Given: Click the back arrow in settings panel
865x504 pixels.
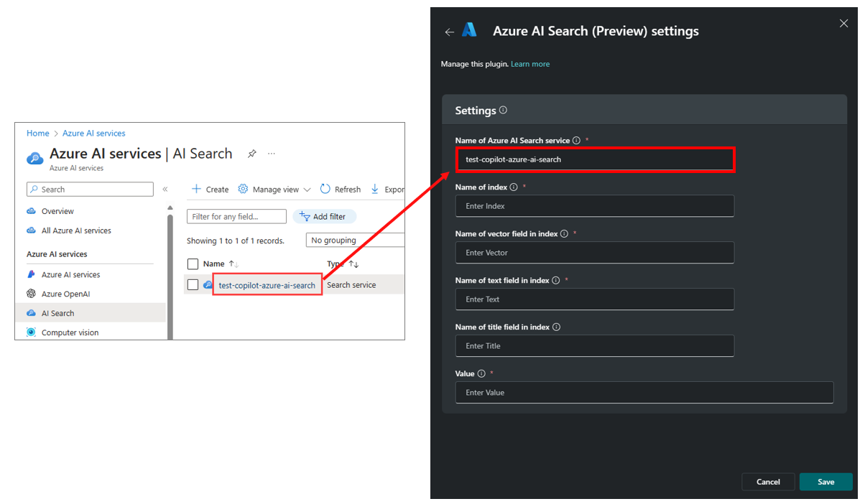Looking at the screenshot, I should click(449, 32).
